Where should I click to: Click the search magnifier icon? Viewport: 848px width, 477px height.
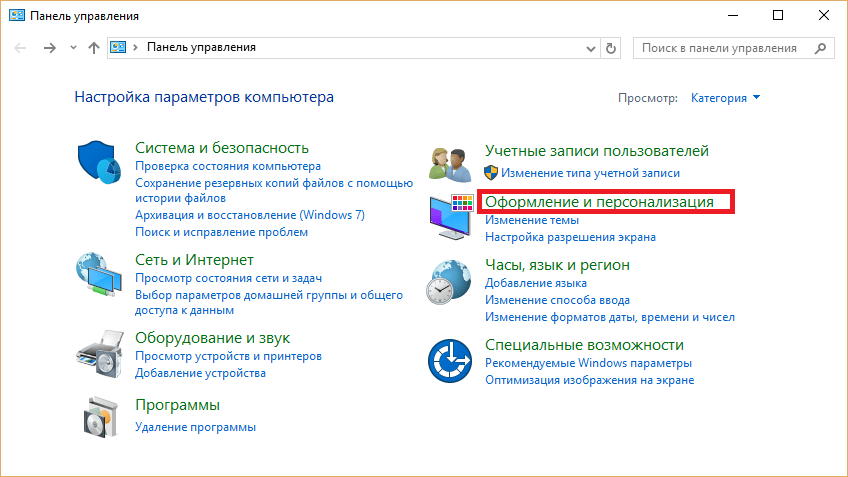[x=820, y=48]
